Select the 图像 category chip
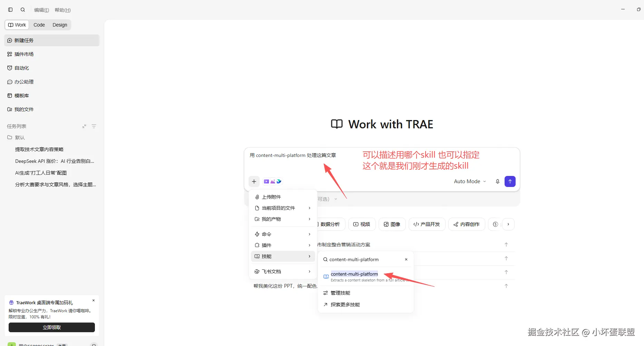 pyautogui.click(x=392, y=224)
